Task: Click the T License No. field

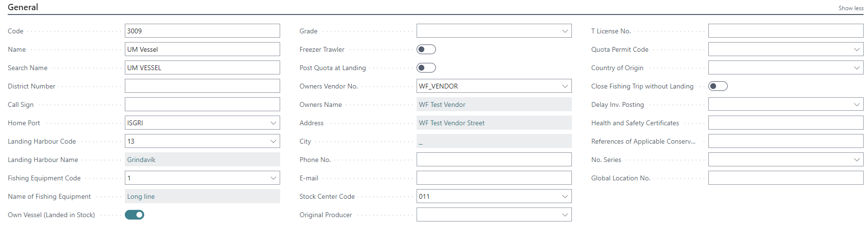Action: pos(786,31)
